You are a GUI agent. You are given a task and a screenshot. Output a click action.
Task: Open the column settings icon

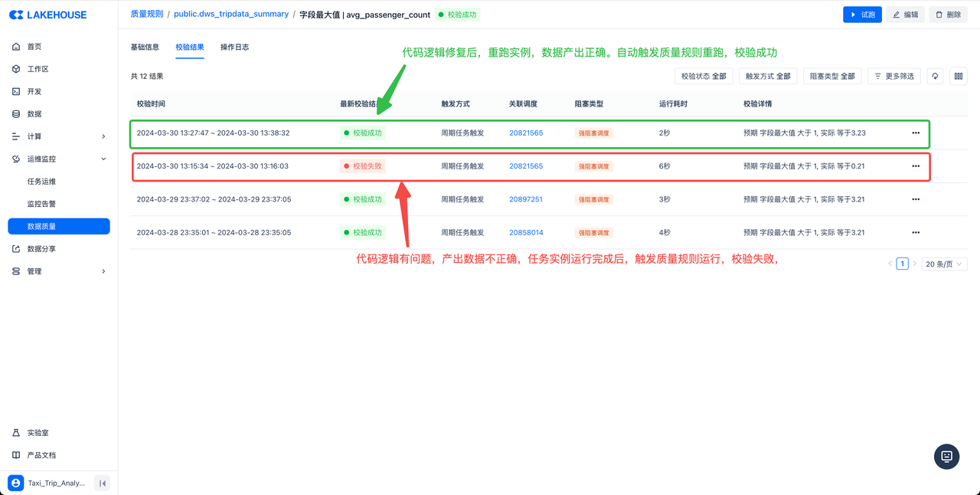coord(958,77)
